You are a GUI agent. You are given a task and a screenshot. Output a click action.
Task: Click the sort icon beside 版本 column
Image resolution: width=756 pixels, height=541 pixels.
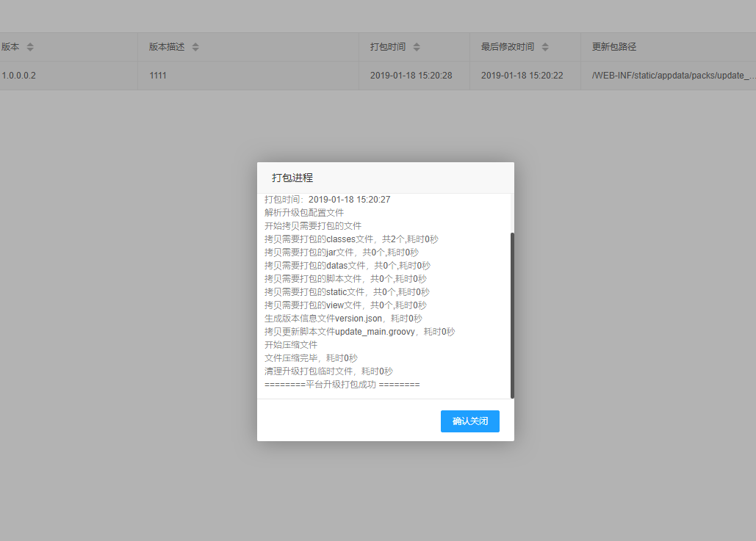pos(30,47)
